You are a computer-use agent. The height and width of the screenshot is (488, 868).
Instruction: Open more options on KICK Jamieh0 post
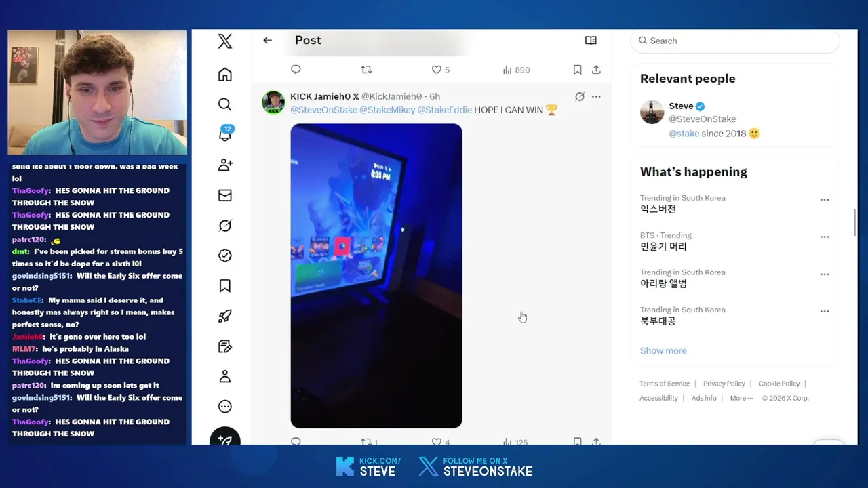point(596,96)
